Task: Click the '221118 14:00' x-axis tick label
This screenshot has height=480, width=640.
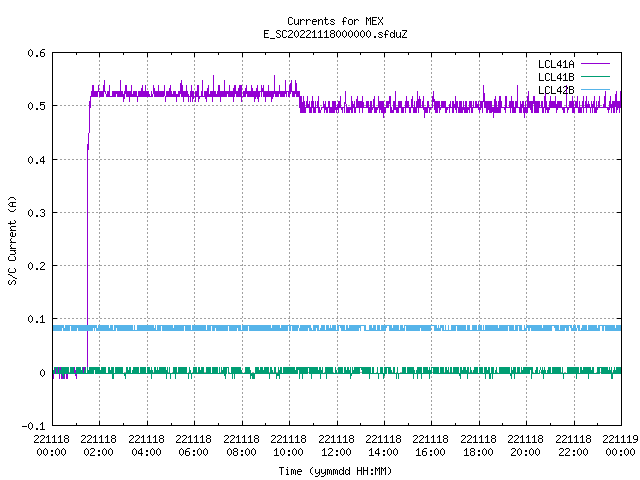Action: 383,446
